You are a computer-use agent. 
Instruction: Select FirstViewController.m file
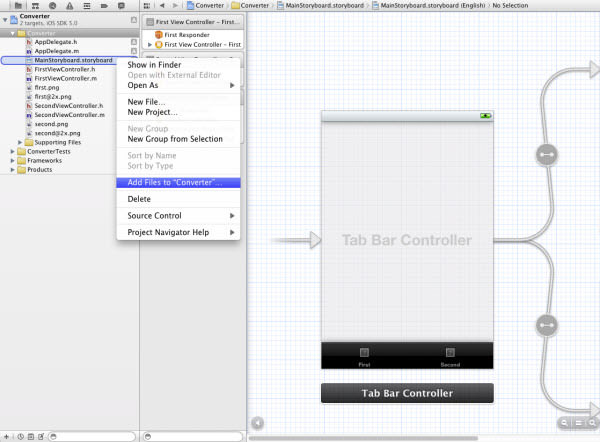click(x=65, y=78)
